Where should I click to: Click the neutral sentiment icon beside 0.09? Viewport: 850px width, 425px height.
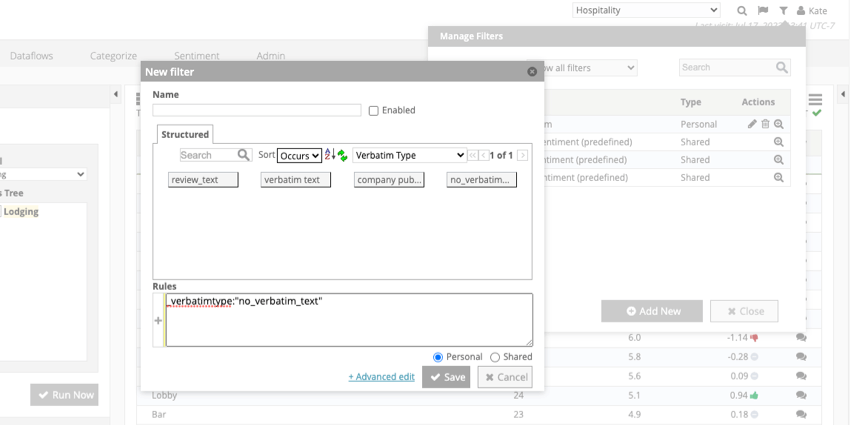754,376
